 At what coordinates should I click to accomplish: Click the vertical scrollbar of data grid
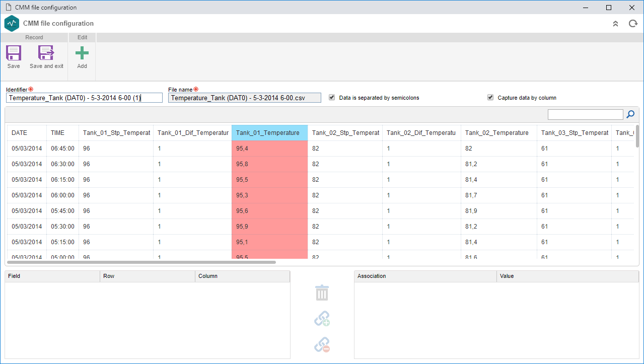(x=637, y=136)
